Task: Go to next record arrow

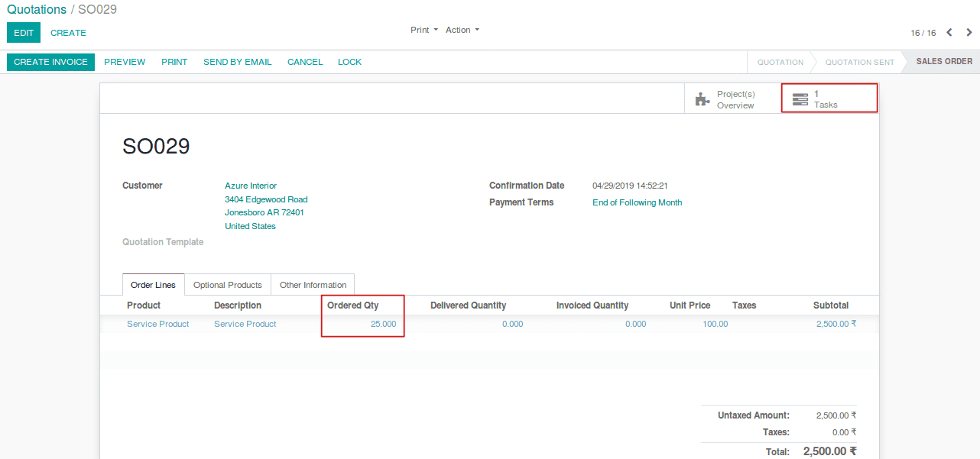Action: pos(969,32)
